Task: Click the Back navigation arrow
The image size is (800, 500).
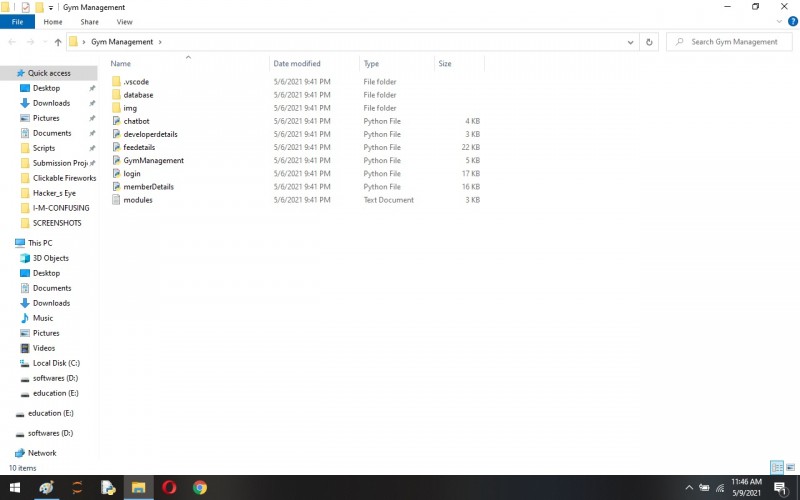Action: pyautogui.click(x=12, y=42)
